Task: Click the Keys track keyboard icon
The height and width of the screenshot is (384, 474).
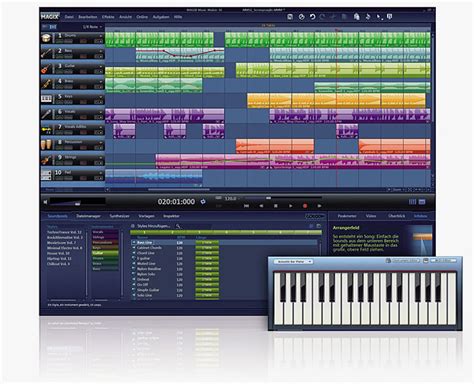Action: [x=46, y=99]
